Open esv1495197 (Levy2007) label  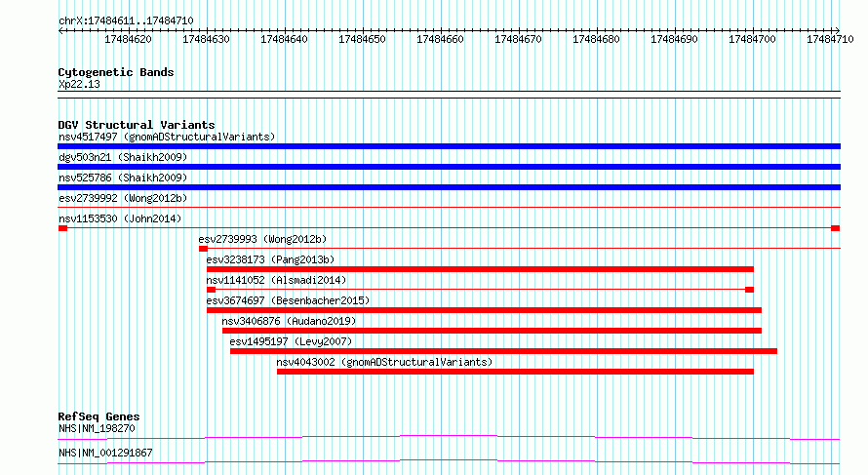click(292, 341)
